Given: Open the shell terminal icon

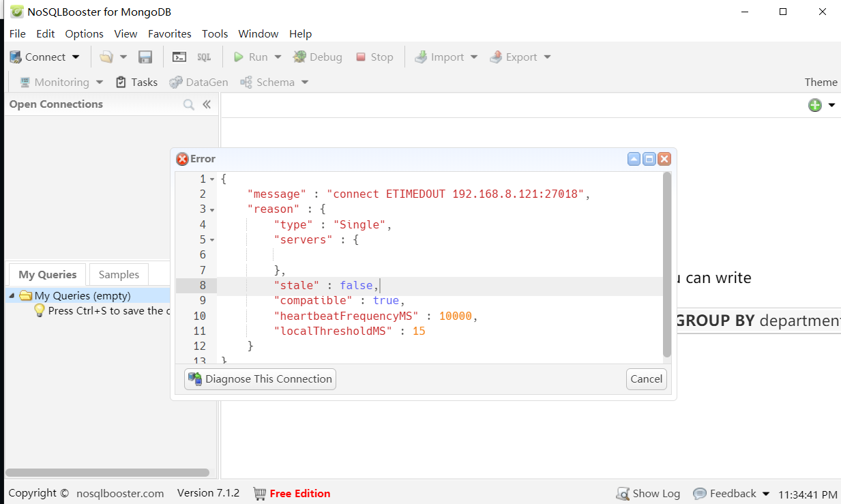Looking at the screenshot, I should click(x=179, y=57).
